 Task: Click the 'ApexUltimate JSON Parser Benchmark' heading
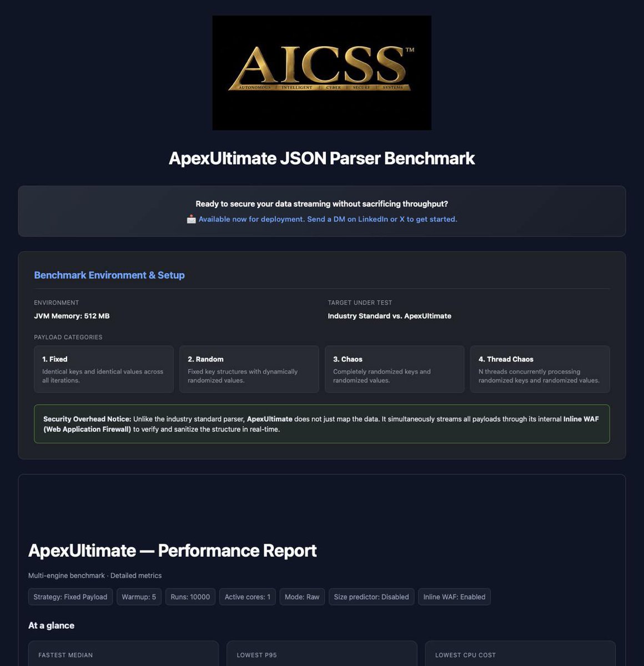coord(321,158)
